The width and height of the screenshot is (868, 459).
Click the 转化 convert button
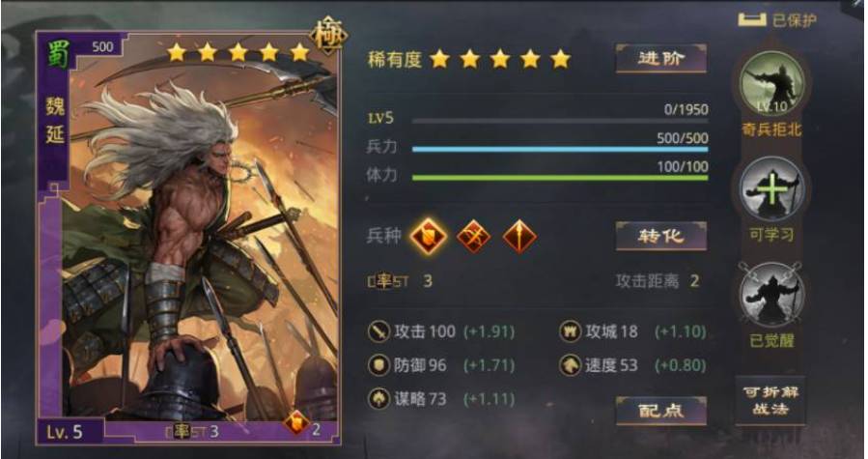coord(661,236)
